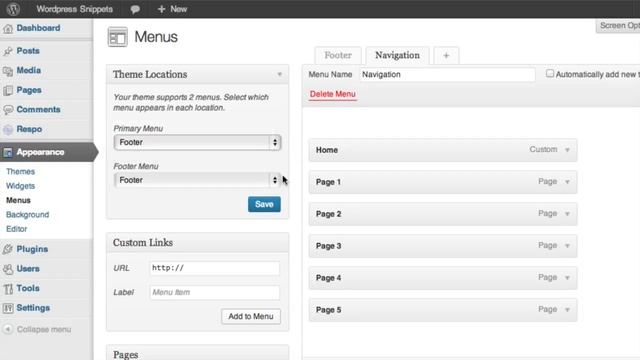Viewport: 640px width, 360px height.
Task: Click the Dashboard house icon
Action: (8, 29)
